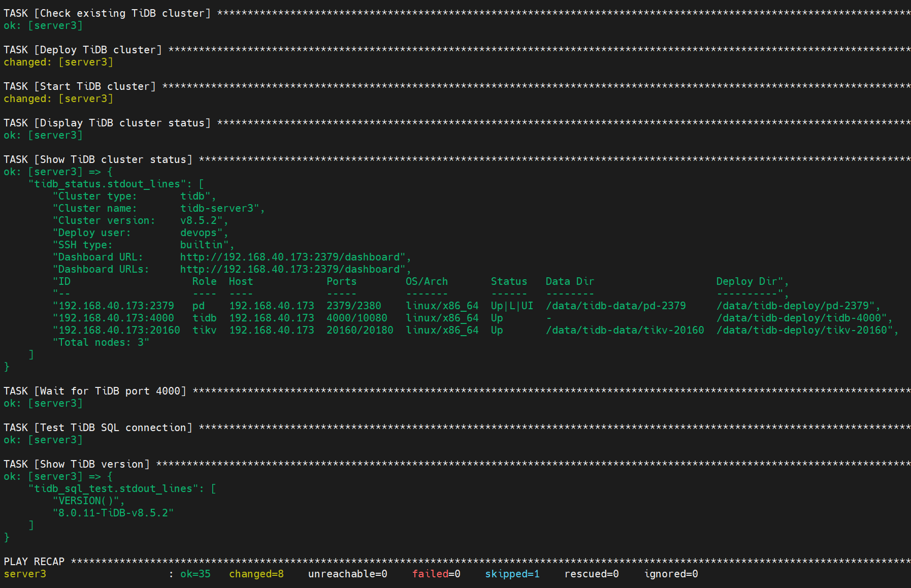The width and height of the screenshot is (911, 588).
Task: Click deploy dir '/data/tidb-deploy/tidb-4000'
Action: [x=799, y=318]
